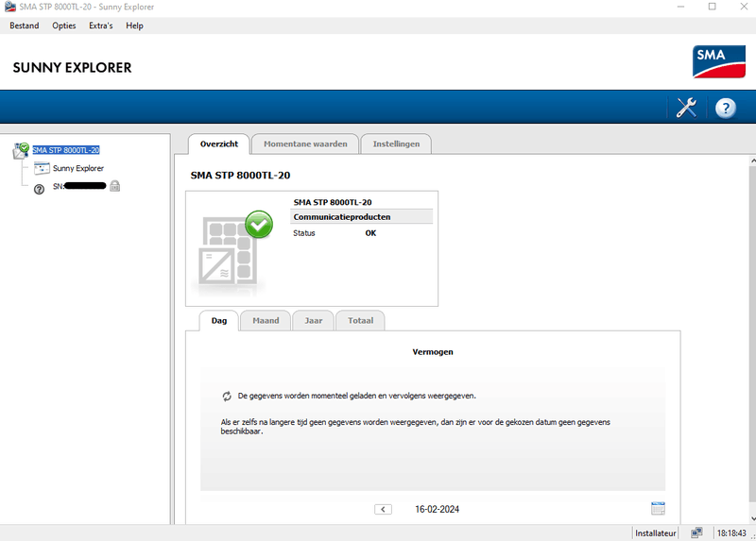
Task: Click the Installateur status bar entry
Action: tap(655, 533)
